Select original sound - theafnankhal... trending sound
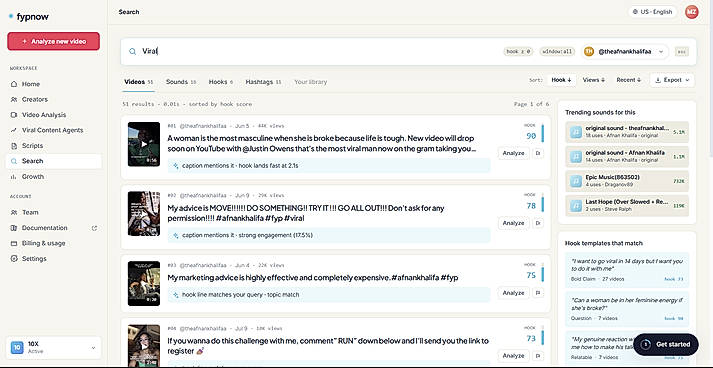This screenshot has height=368, width=713. [627, 132]
